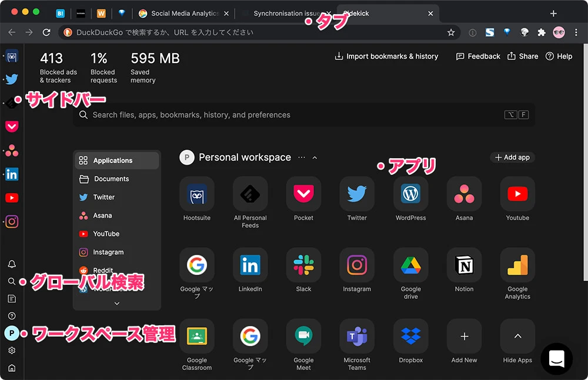Collapse apps with Hide Apps button
Screen dimensions: 588x380
(x=517, y=336)
